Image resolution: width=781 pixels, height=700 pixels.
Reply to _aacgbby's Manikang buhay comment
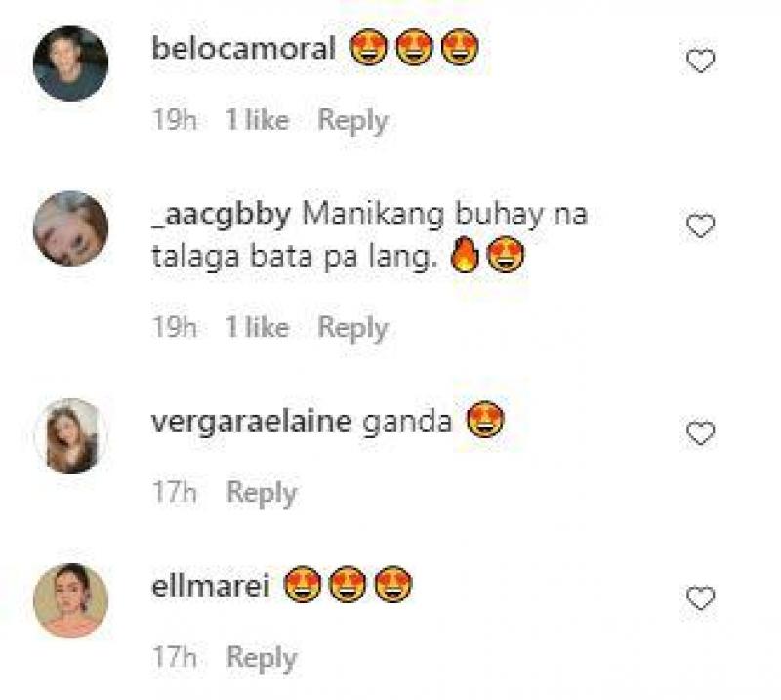pos(352,328)
